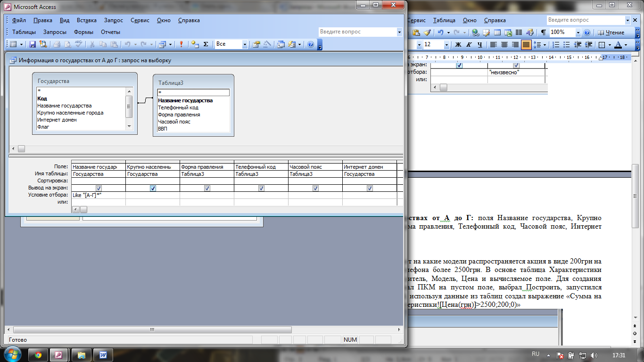The image size is (644, 362).
Task: Uncheck show box for Форма правления column
Action: (x=207, y=188)
